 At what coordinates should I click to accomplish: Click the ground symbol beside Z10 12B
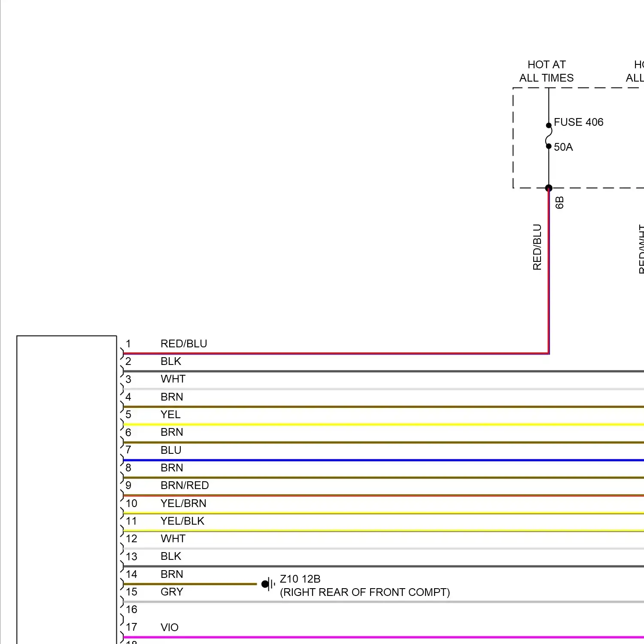coord(268,584)
